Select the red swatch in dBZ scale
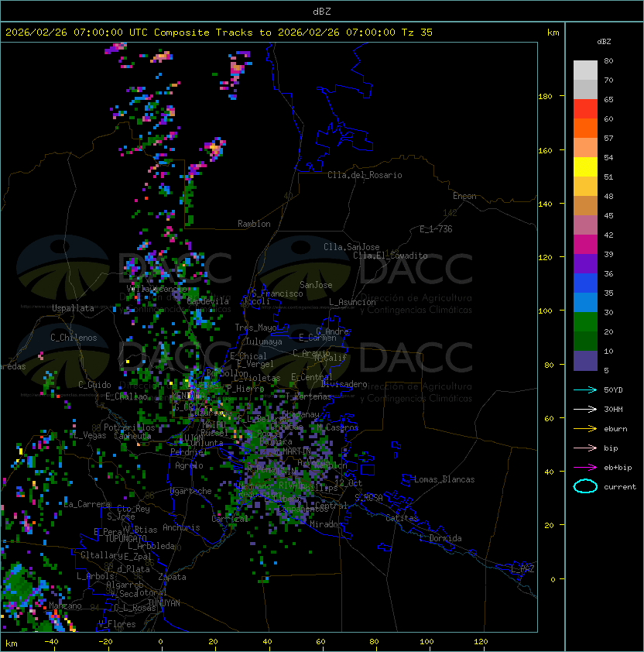Screen dimensions: 644x652 click(x=585, y=109)
